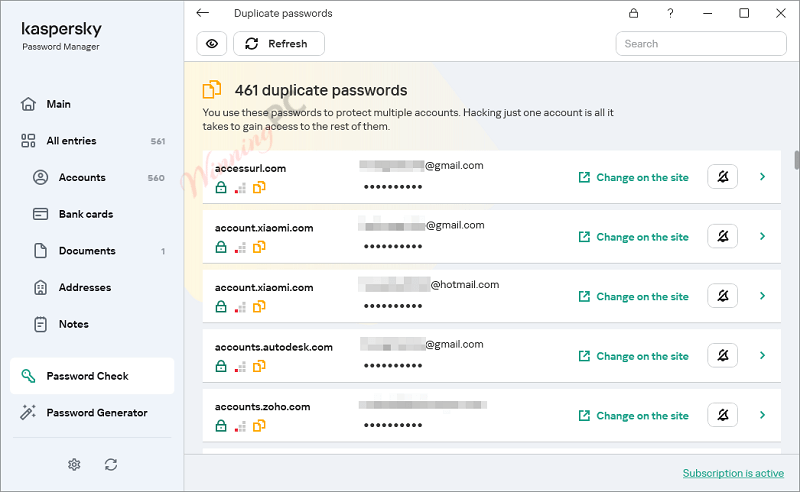Open Password Generator

[x=92, y=412]
